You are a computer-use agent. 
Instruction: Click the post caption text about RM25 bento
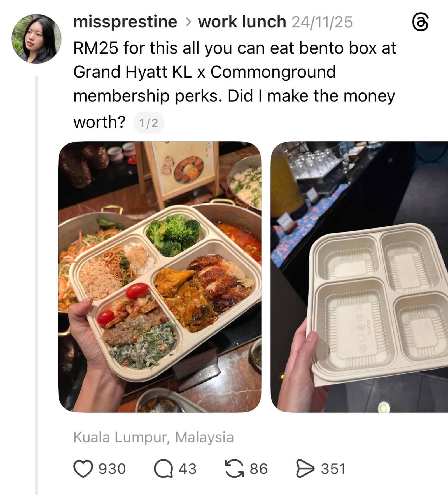(235, 85)
